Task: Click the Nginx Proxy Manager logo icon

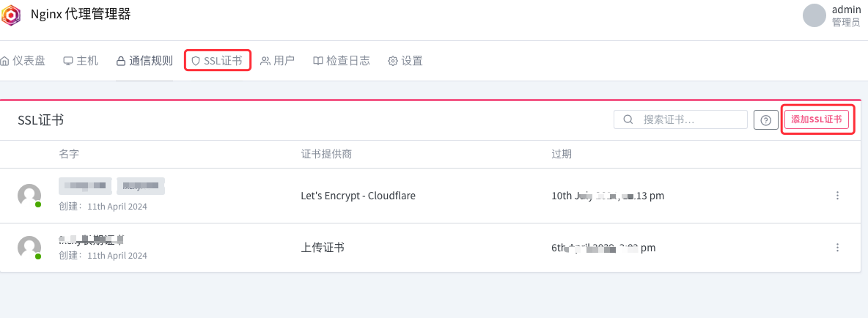Action: (x=11, y=15)
